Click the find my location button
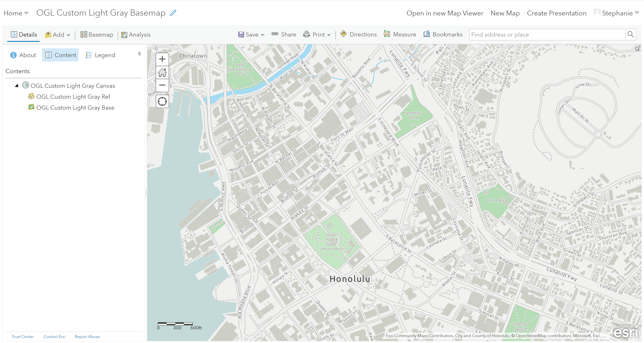Image resolution: width=644 pixels, height=343 pixels. (x=162, y=101)
